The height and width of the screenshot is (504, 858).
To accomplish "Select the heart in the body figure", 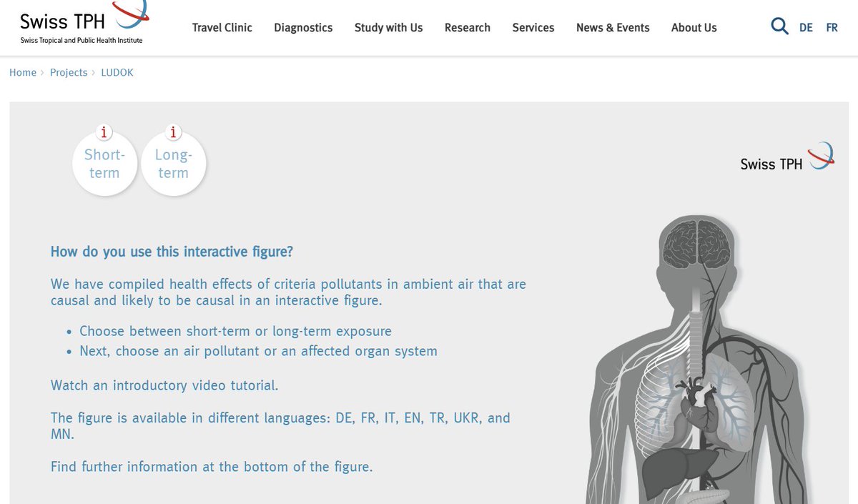I will coord(701,405).
